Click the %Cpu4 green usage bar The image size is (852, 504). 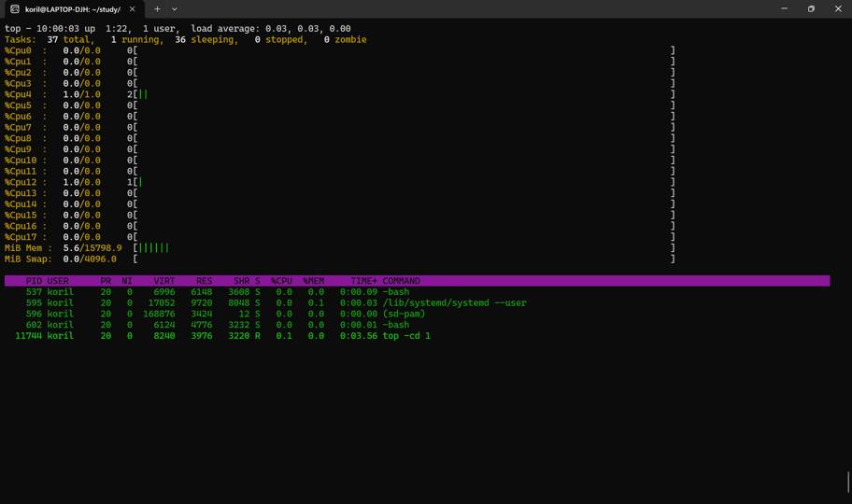click(x=143, y=94)
